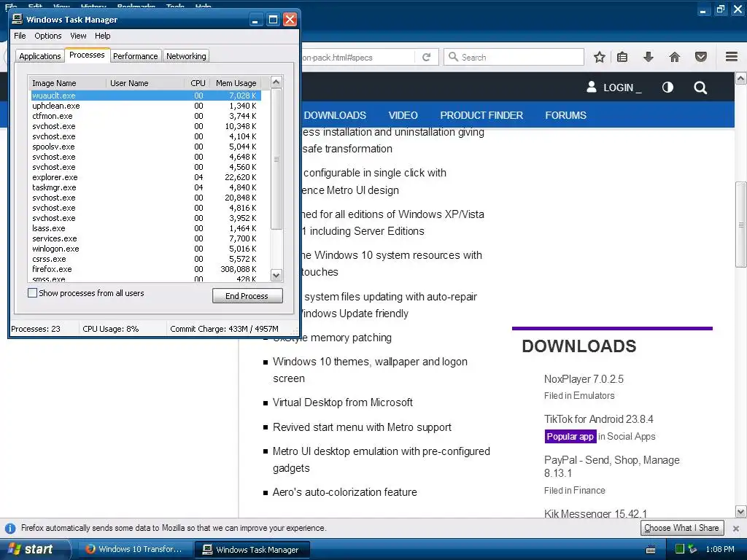
Task: Open the FORUMS navigation link
Action: [x=565, y=115]
